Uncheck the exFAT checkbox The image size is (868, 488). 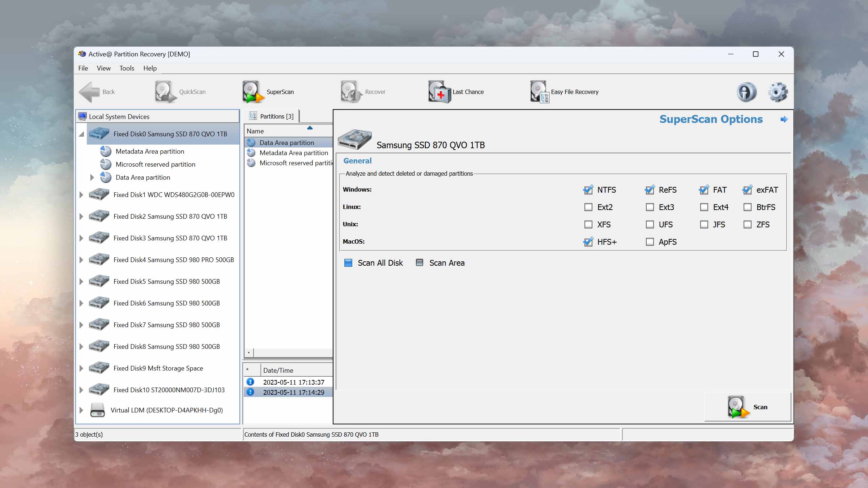(748, 190)
